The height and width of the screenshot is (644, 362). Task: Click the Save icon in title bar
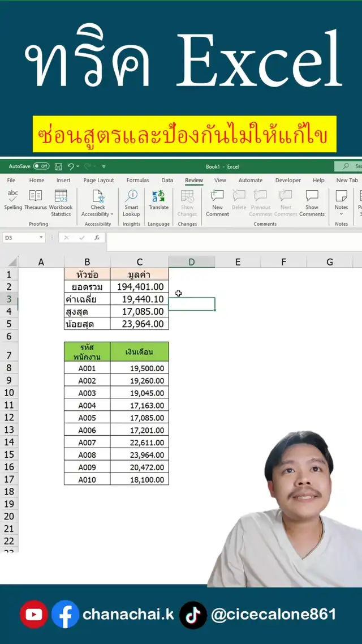tap(58, 166)
